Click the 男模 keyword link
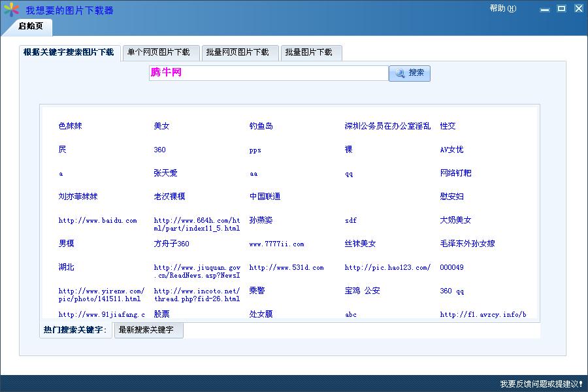 [67, 244]
